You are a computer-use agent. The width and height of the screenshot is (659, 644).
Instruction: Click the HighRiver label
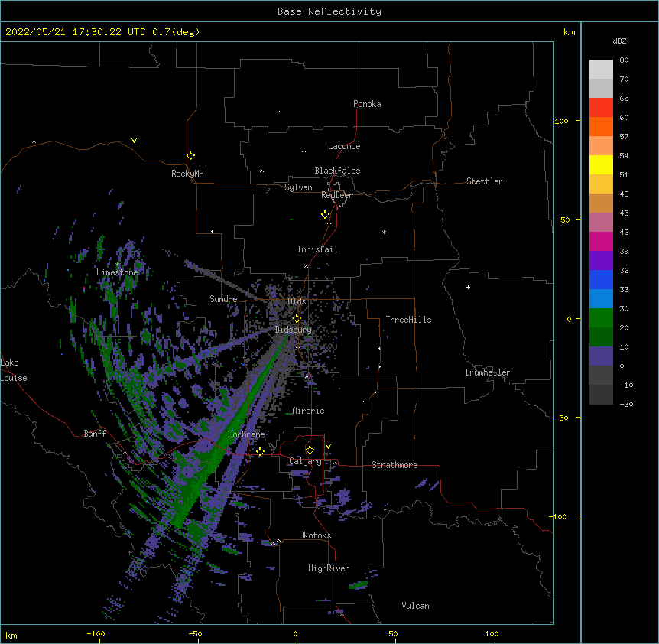[328, 568]
